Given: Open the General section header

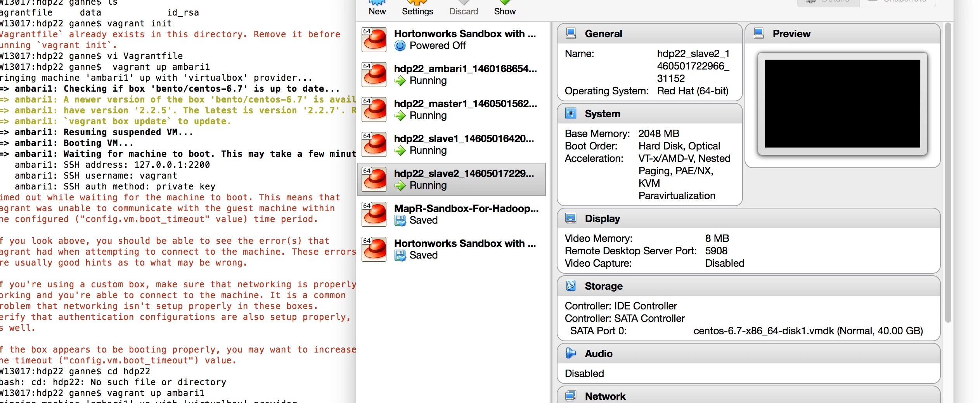Looking at the screenshot, I should tap(649, 33).
